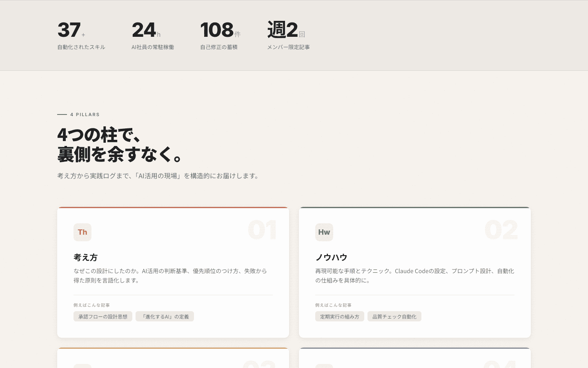Image resolution: width=588 pixels, height=368 pixels.
Task: Click the メンバー限定記事 label
Action: (x=288, y=47)
